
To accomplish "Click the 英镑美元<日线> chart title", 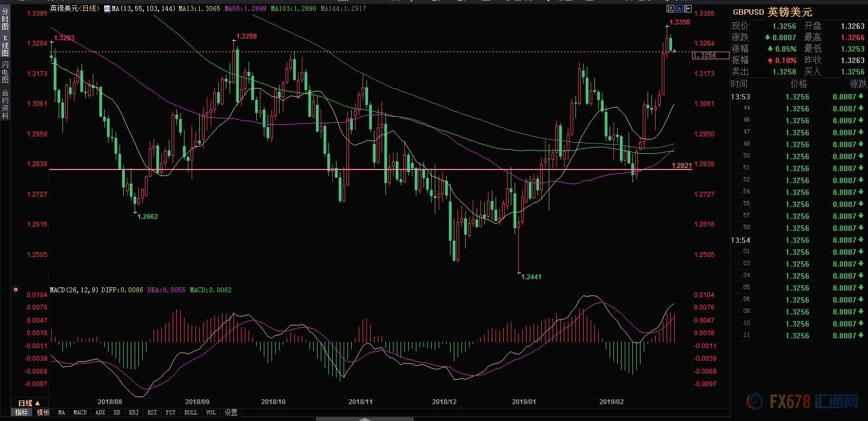I will point(74,9).
